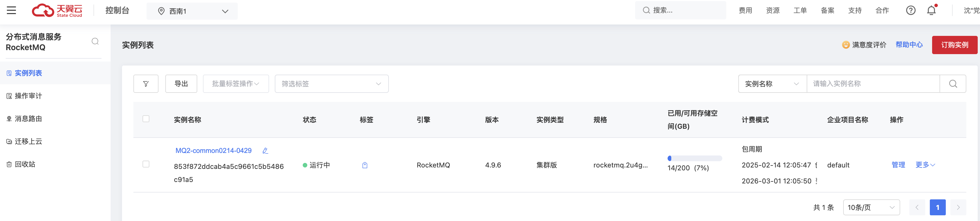Open 回收站 in the sidebar

pos(25,164)
